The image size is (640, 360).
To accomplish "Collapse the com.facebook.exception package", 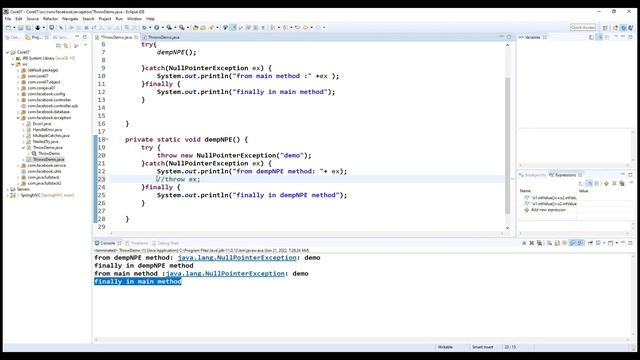I will coord(18,118).
